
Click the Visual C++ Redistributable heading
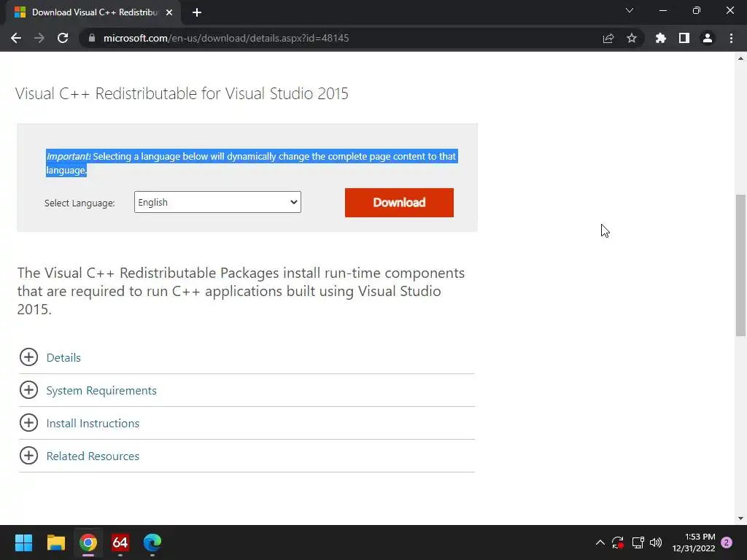[182, 93]
